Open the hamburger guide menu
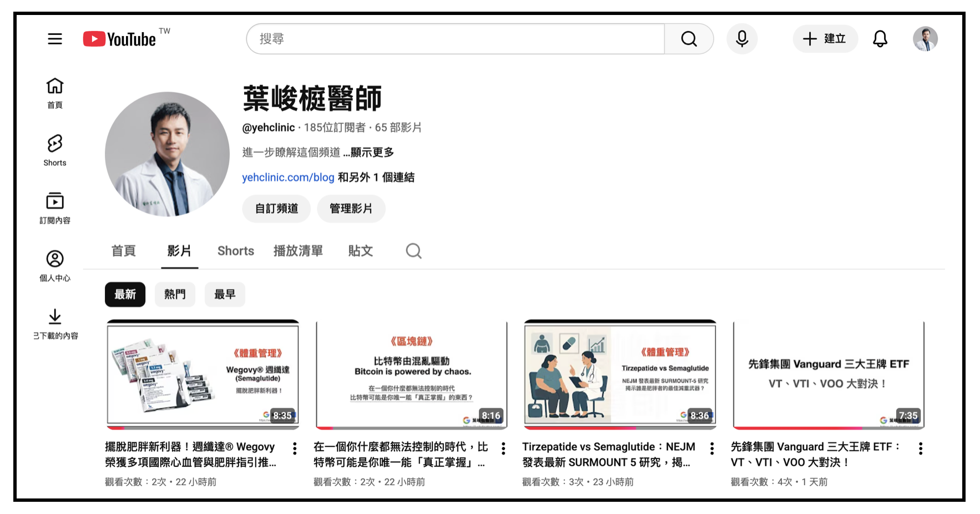980x514 pixels. [55, 39]
